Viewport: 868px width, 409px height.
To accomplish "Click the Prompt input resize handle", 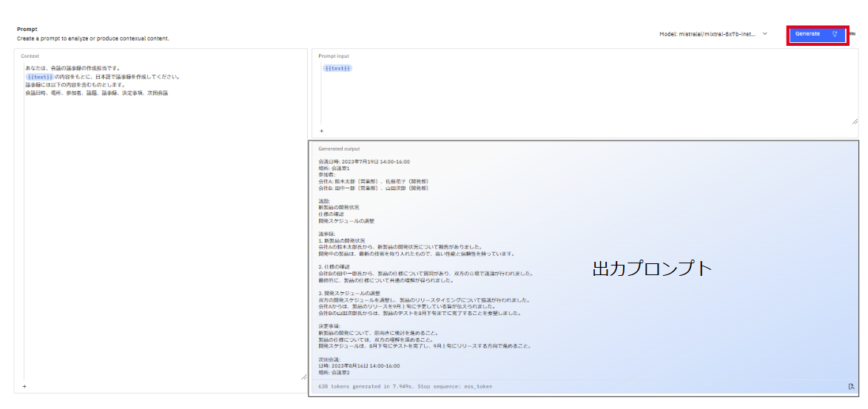I will click(x=855, y=121).
